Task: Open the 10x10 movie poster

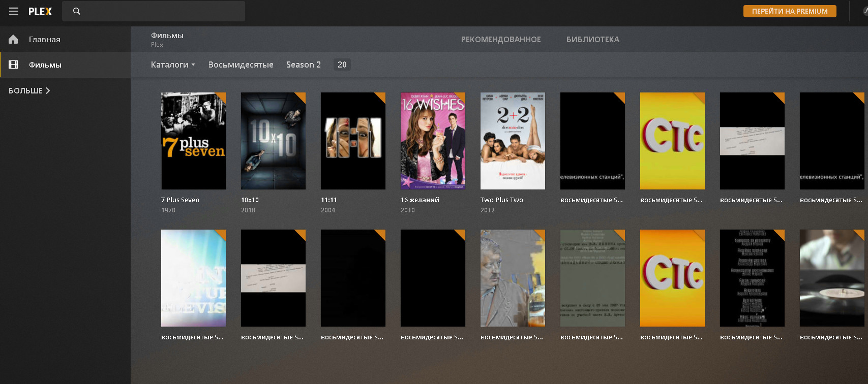Action: (x=273, y=141)
